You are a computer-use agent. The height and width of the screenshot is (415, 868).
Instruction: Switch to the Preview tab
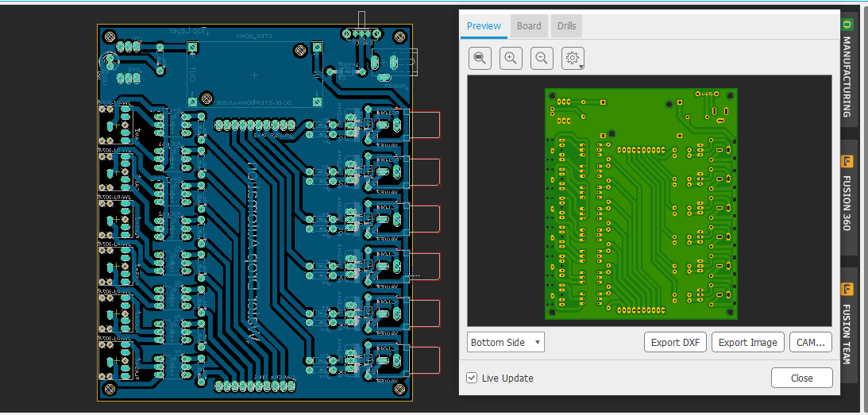point(484,26)
